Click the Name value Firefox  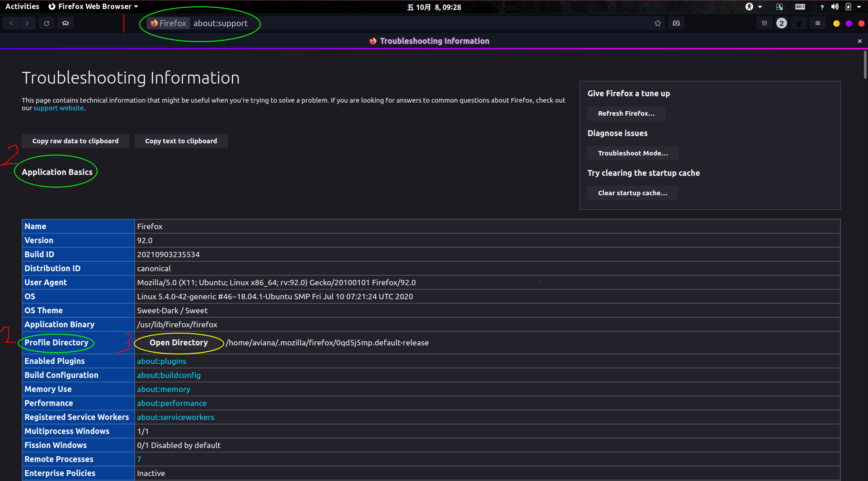click(x=150, y=226)
